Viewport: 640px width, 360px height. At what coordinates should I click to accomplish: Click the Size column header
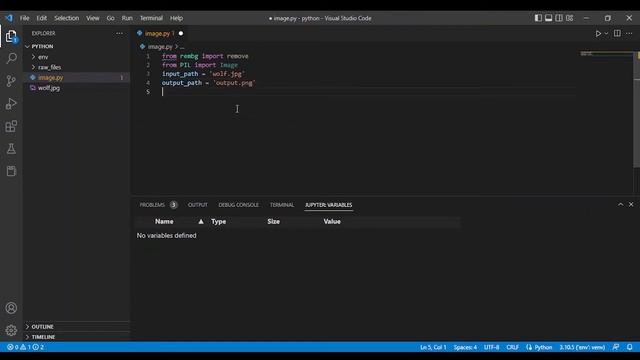[x=273, y=222]
